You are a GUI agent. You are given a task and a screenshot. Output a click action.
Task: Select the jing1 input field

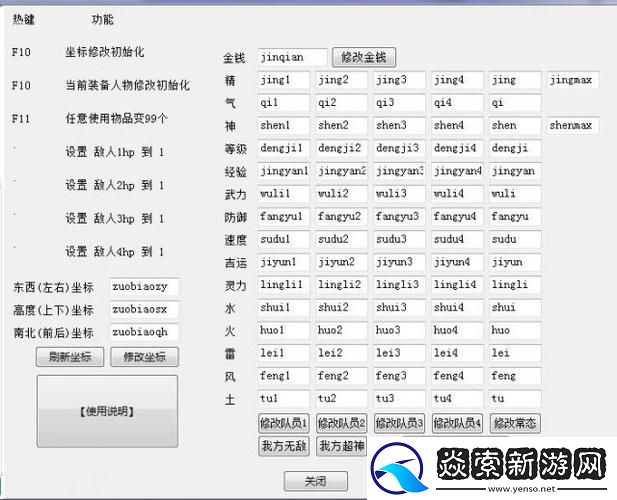pos(283,80)
